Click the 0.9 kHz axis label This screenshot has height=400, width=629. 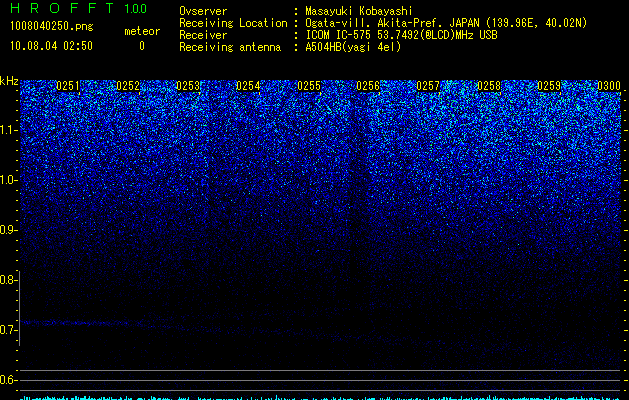click(8, 230)
